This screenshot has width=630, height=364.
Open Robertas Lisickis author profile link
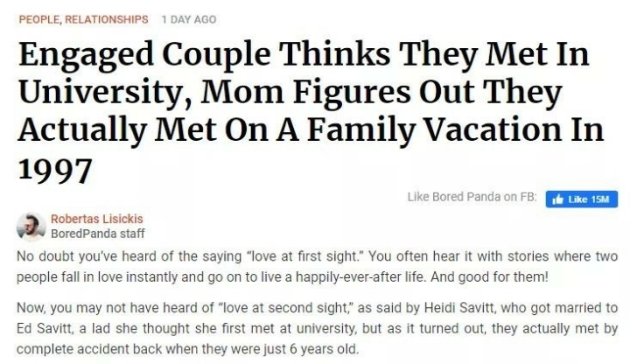point(97,218)
